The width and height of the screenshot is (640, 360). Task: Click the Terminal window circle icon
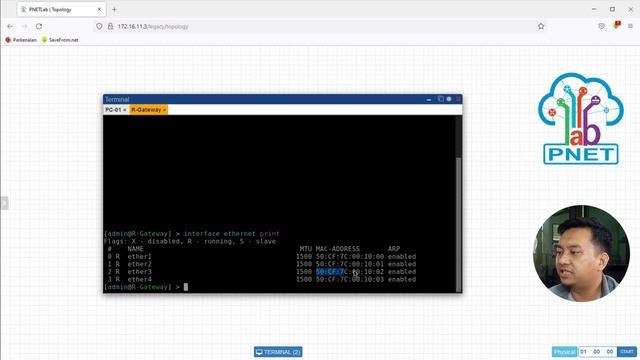click(449, 99)
